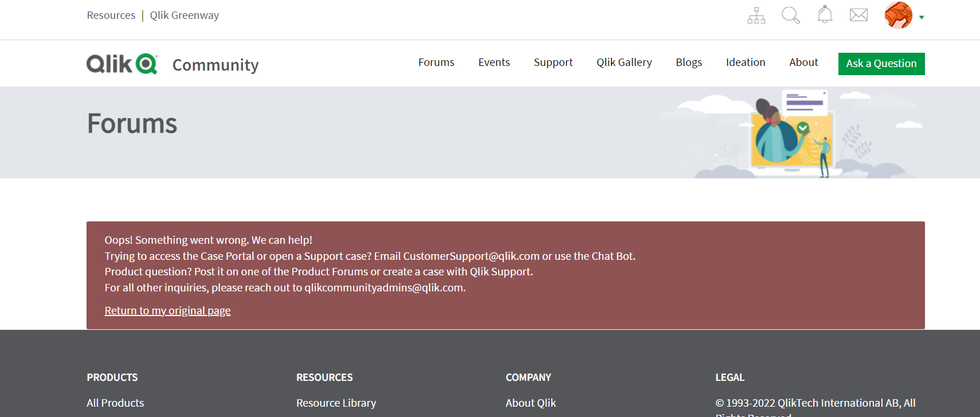Open the Blogs menu
This screenshot has height=417, width=980.
click(689, 62)
